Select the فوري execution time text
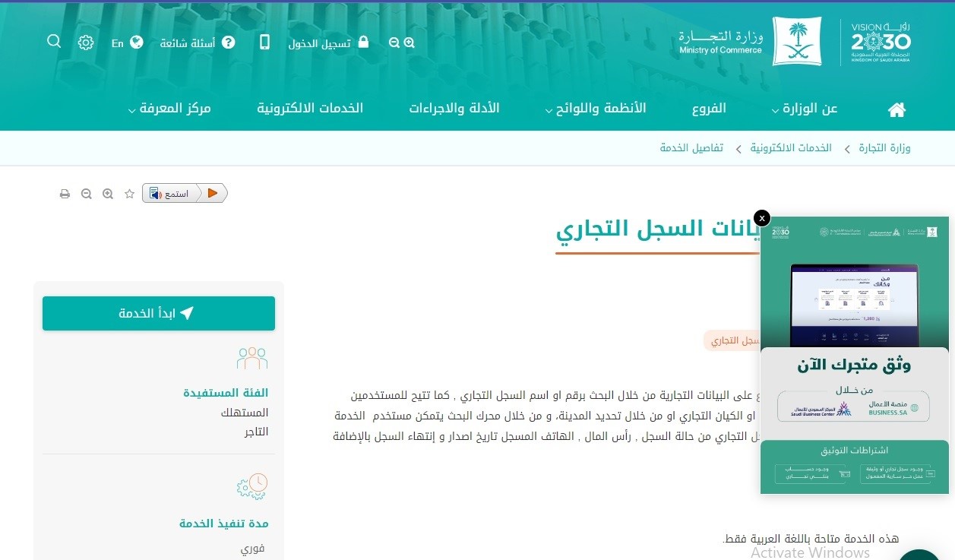 click(253, 549)
